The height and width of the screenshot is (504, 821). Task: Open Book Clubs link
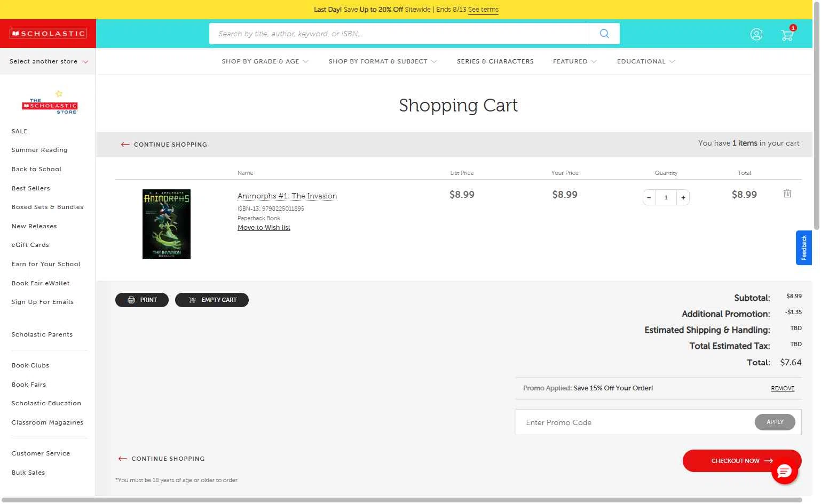click(x=30, y=366)
